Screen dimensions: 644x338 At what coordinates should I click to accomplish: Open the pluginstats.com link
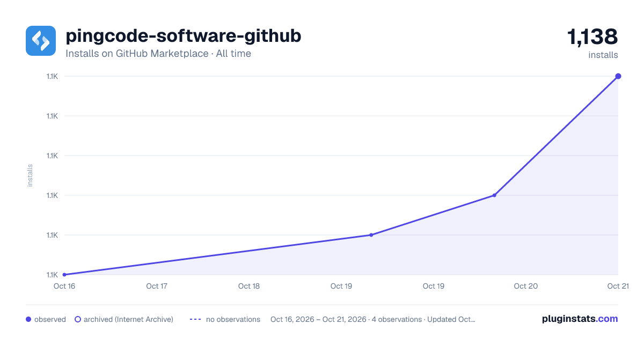pyautogui.click(x=580, y=319)
